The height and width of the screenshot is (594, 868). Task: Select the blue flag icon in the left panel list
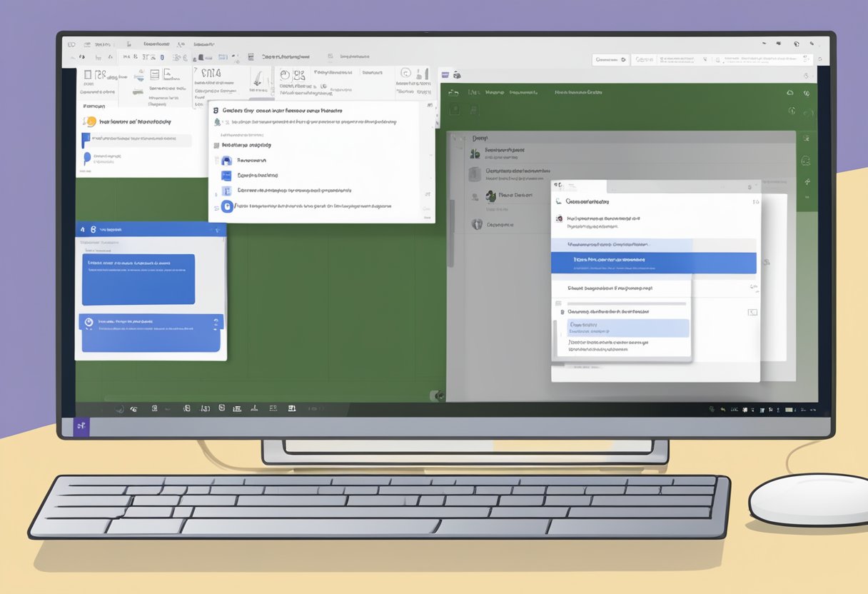87,139
